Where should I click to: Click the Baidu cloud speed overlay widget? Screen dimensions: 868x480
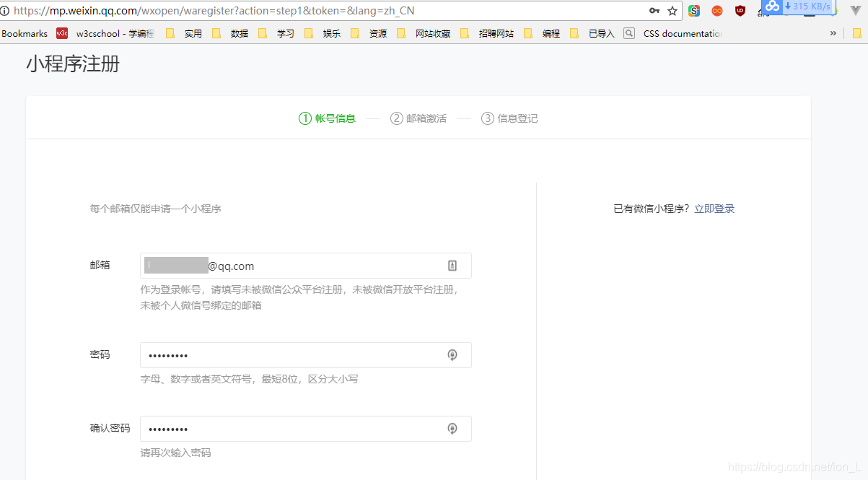tap(798, 6)
